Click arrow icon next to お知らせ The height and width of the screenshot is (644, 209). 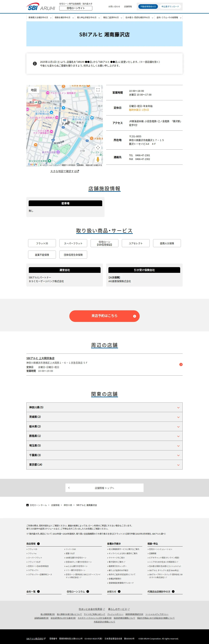119,591
